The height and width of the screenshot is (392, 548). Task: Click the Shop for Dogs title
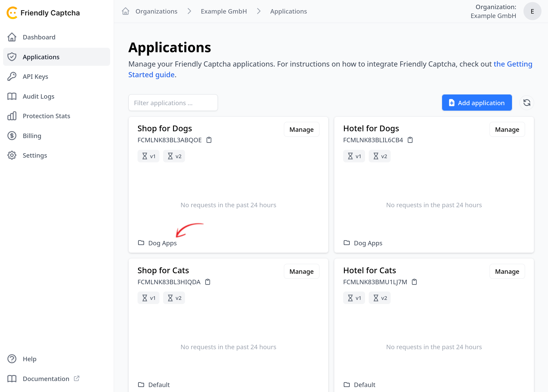[165, 128]
